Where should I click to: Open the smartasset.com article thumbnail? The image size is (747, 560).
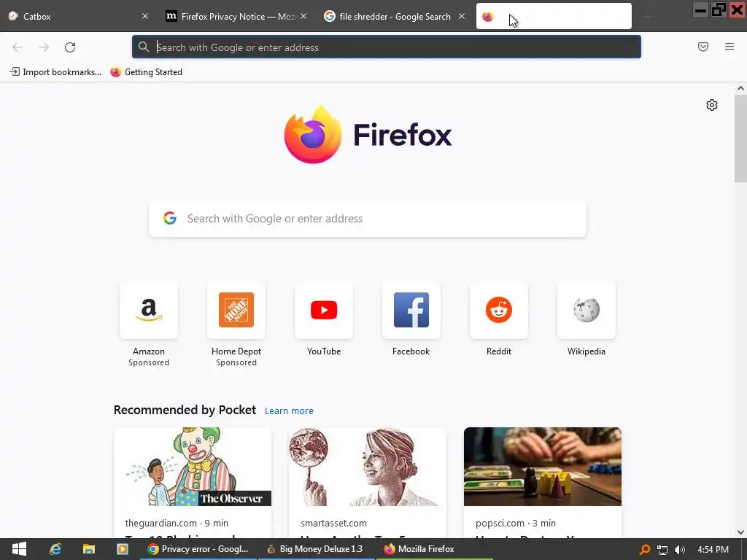pos(368,467)
